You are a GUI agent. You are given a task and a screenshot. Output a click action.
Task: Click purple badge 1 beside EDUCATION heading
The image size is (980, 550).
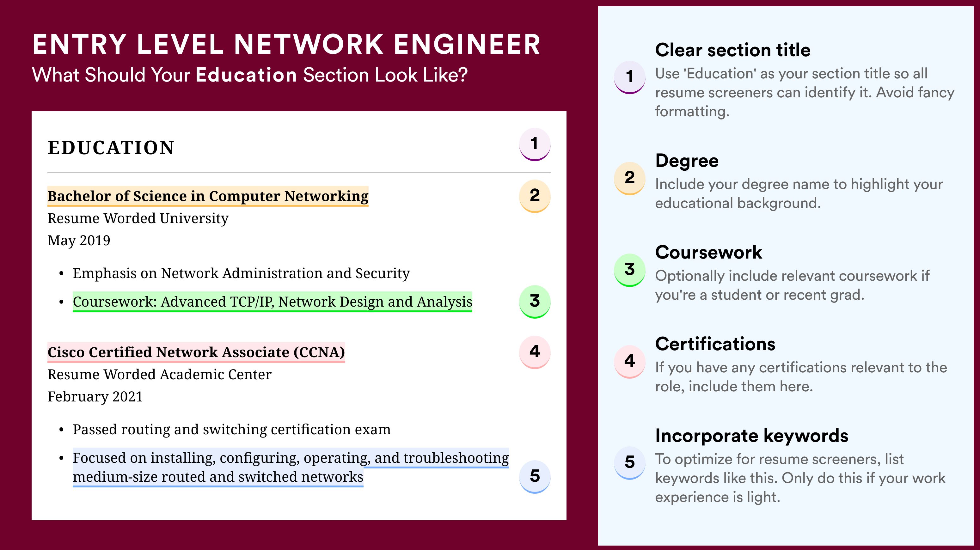(x=535, y=144)
